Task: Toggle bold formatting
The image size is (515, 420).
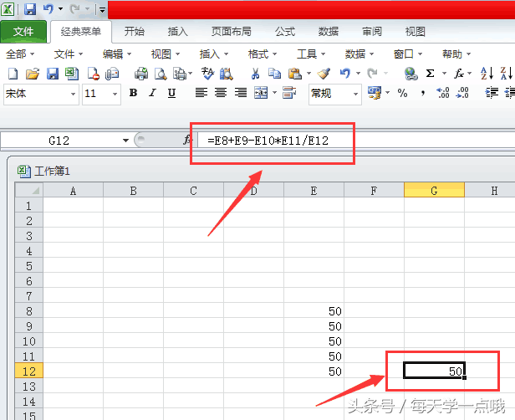Action: tap(133, 93)
